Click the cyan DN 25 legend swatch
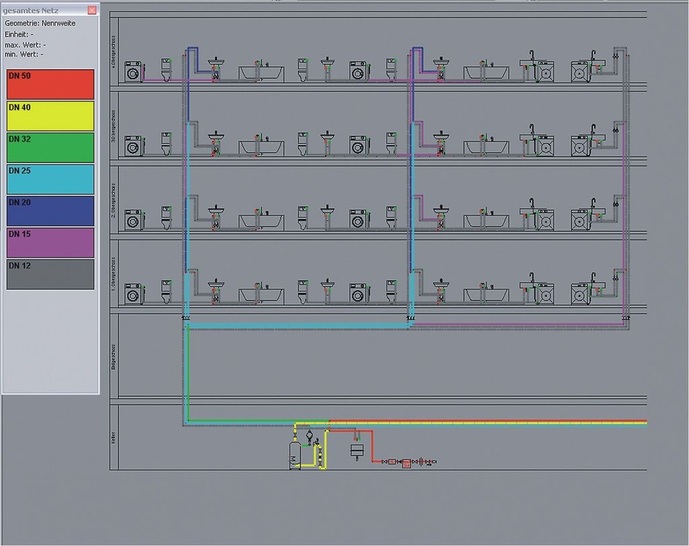The image size is (689, 546). 50,179
